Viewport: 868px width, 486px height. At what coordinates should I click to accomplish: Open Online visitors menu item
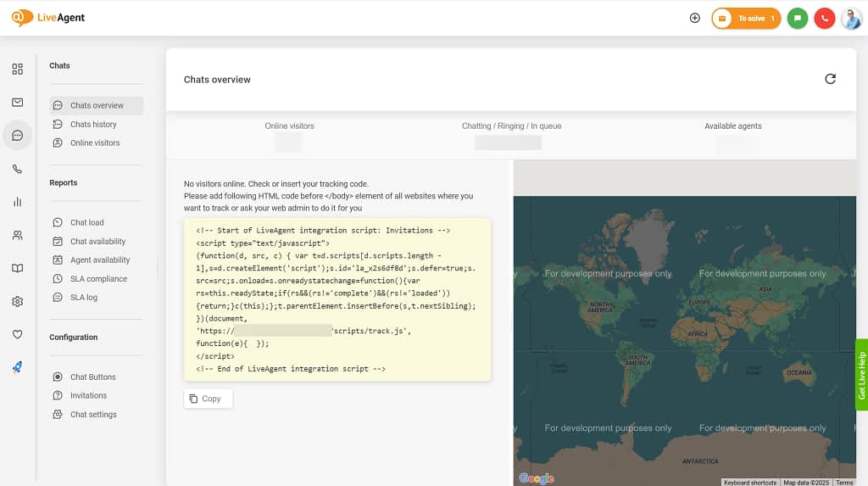97,143
